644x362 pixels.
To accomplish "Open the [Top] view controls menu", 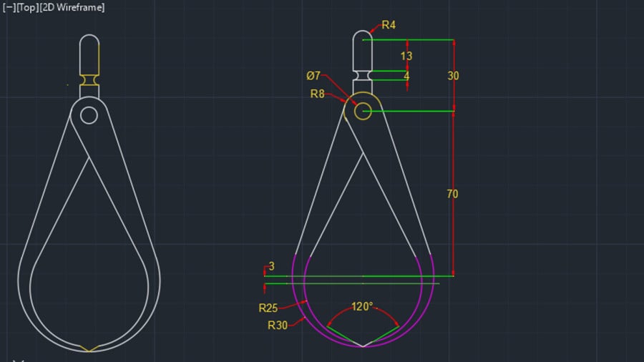I will pos(27,7).
